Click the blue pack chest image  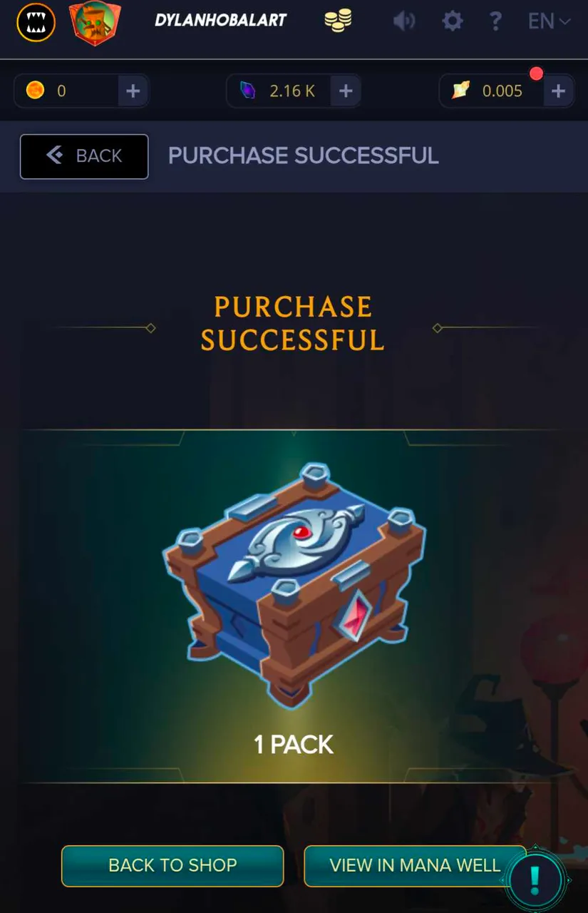tap(294, 583)
